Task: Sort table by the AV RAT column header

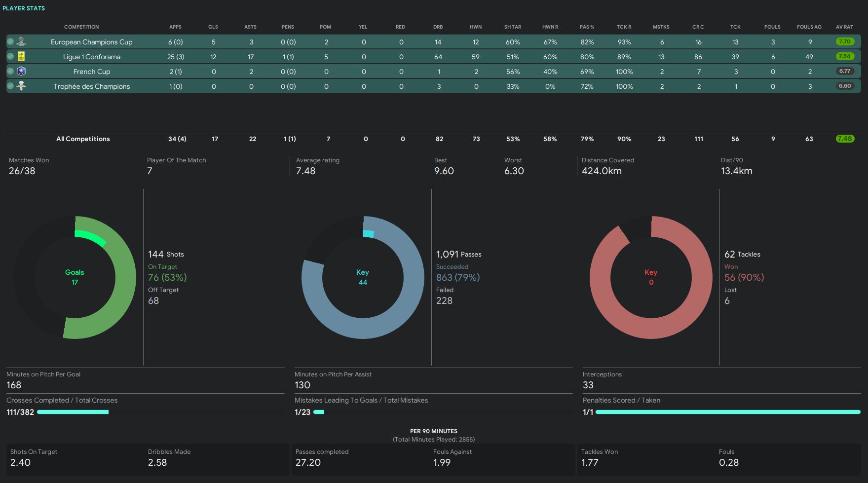Action: [844, 27]
